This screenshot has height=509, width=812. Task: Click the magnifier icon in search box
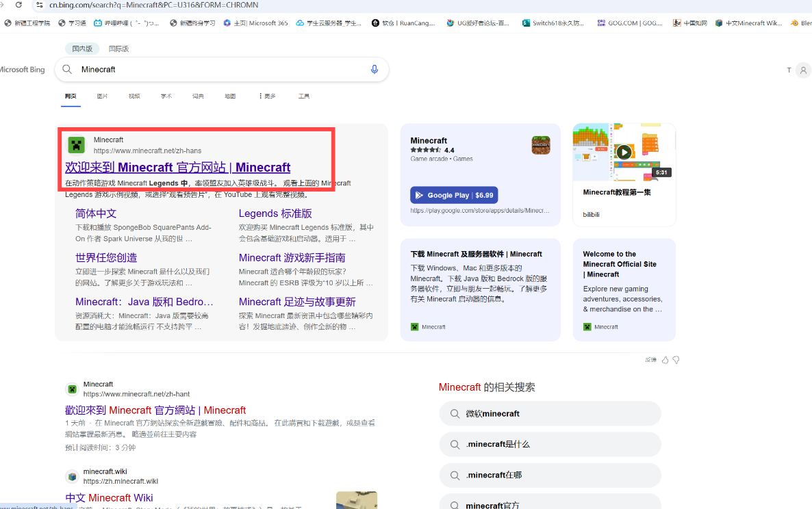[x=67, y=69]
